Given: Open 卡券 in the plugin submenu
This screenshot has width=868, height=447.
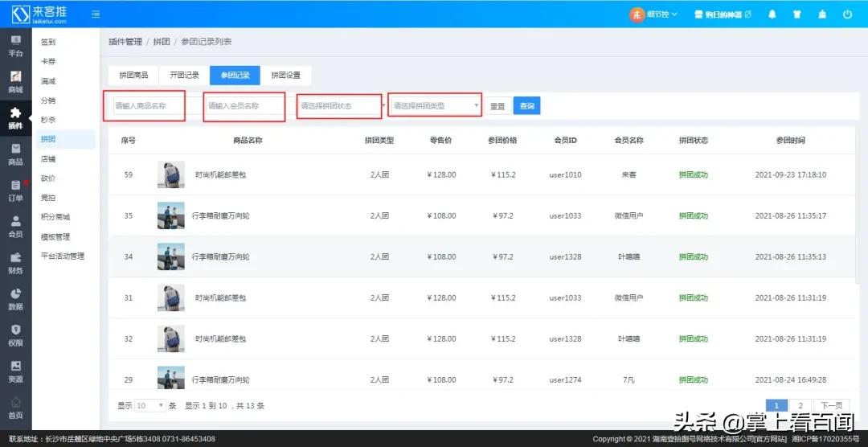Looking at the screenshot, I should 48,61.
